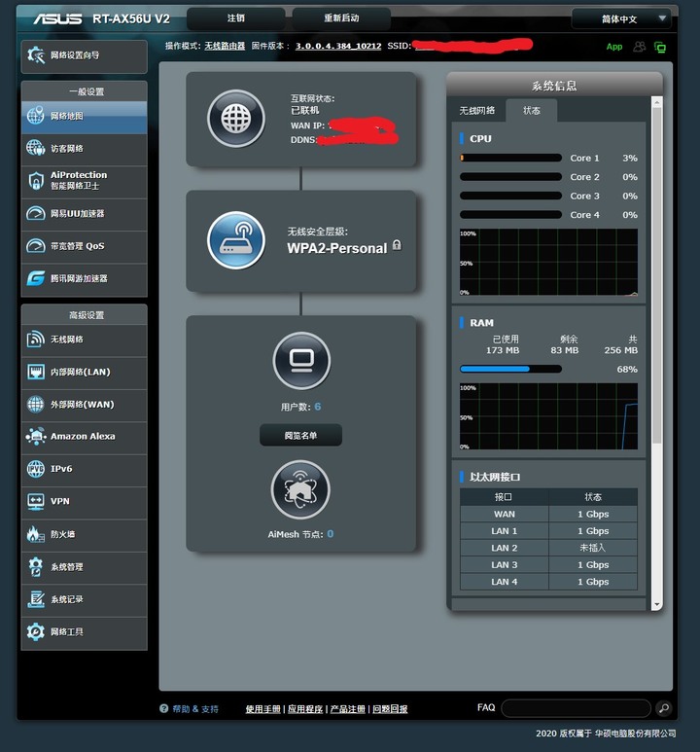Click the FAQ search input field
The image size is (700, 752).
(576, 708)
